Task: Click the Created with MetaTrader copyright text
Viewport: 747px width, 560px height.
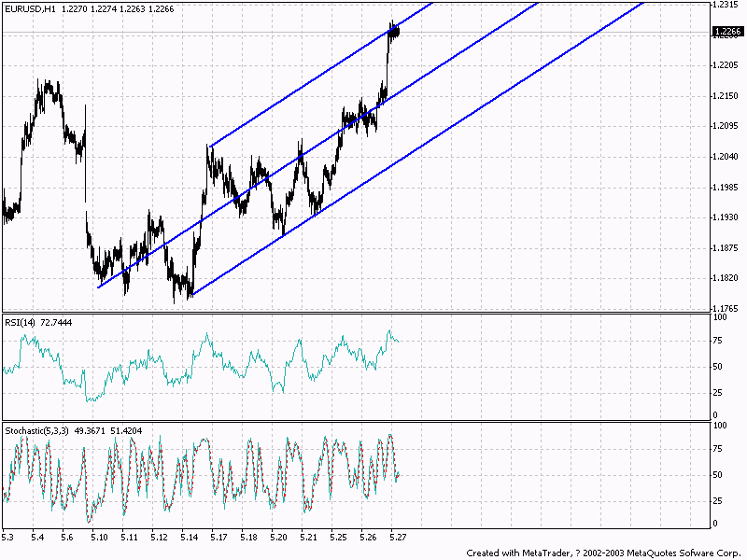Action: click(604, 553)
